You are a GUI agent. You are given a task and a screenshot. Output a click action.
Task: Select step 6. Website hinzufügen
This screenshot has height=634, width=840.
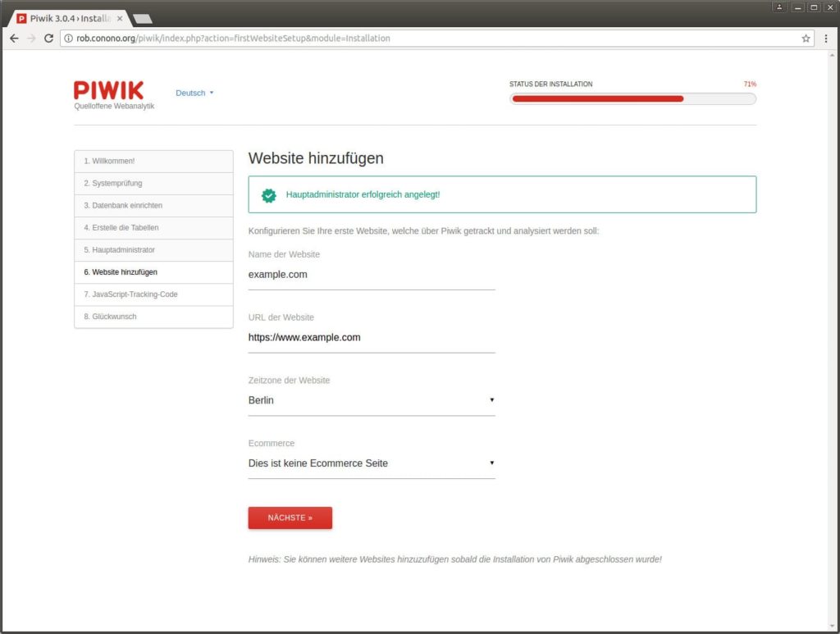tap(153, 272)
